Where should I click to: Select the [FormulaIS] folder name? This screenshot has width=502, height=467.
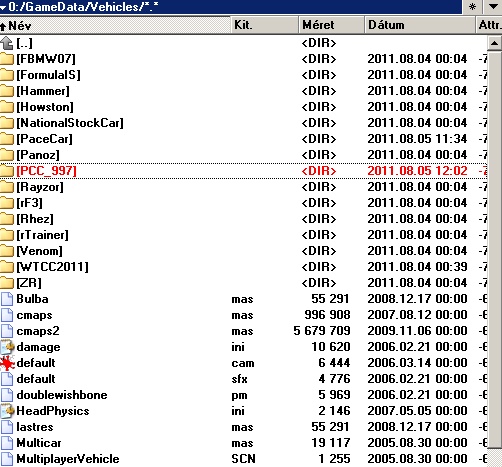tap(49, 75)
